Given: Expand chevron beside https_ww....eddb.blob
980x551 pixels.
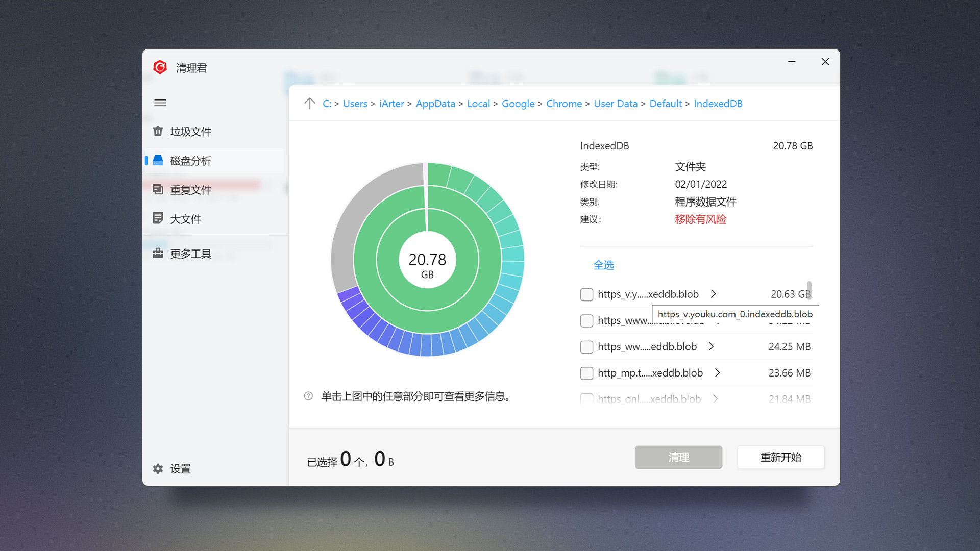Looking at the screenshot, I should [712, 347].
